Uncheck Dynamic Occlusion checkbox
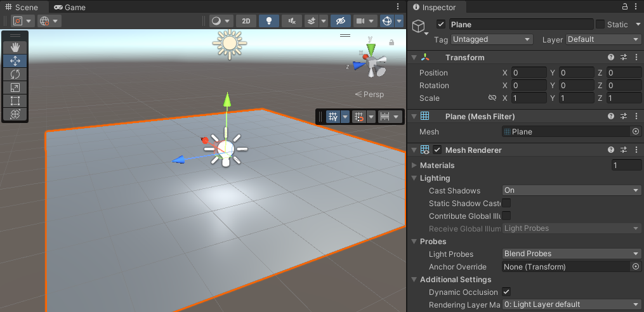Image resolution: width=644 pixels, height=312 pixels. coord(506,292)
